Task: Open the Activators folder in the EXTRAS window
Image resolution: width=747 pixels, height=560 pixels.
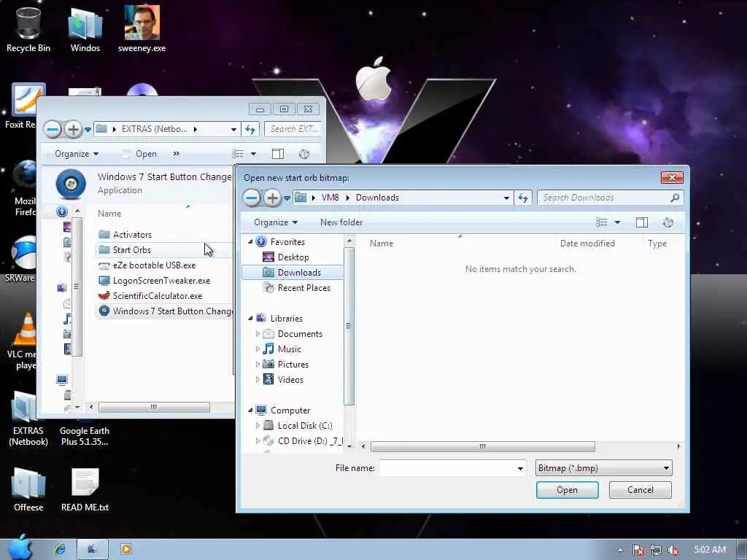Action: point(132,234)
